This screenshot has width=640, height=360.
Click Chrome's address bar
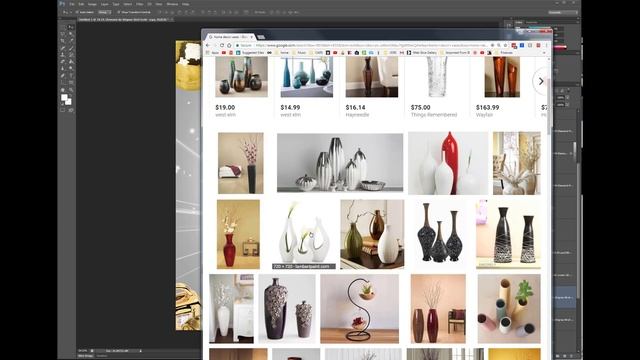pyautogui.click(x=361, y=45)
